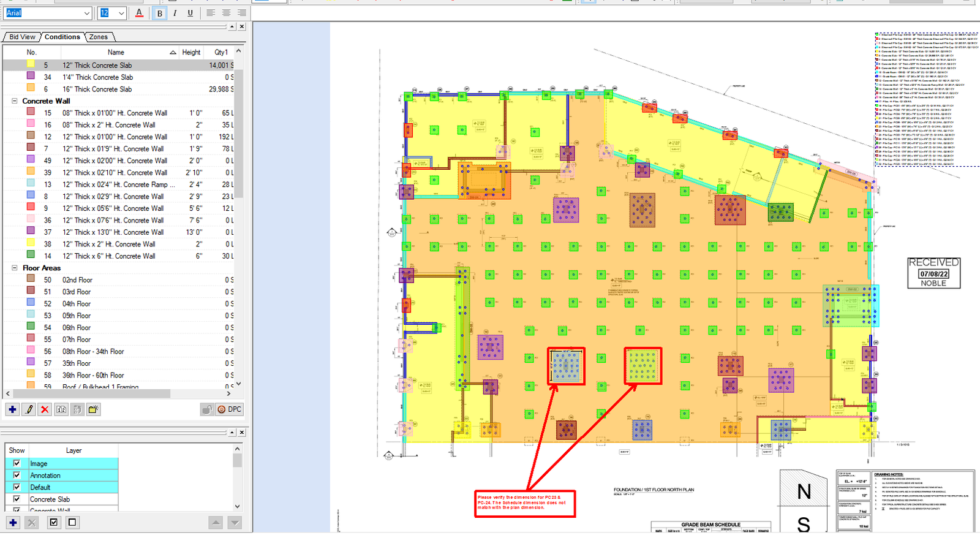Sort conditions by the Name column header
Screen dimensions: 980x535
coord(116,52)
